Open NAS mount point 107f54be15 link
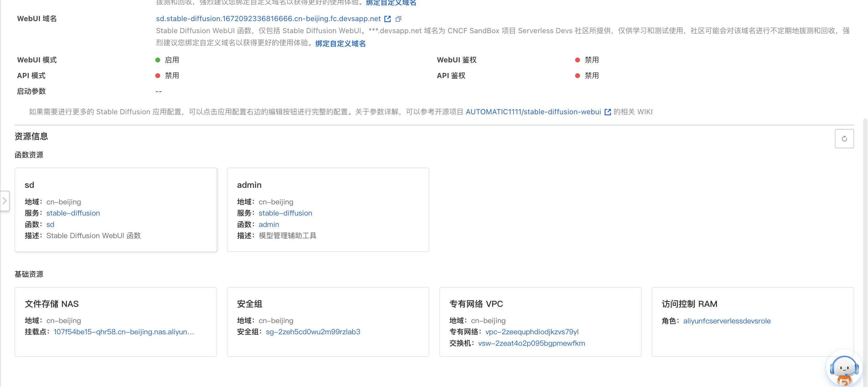The image size is (868, 387). (124, 332)
